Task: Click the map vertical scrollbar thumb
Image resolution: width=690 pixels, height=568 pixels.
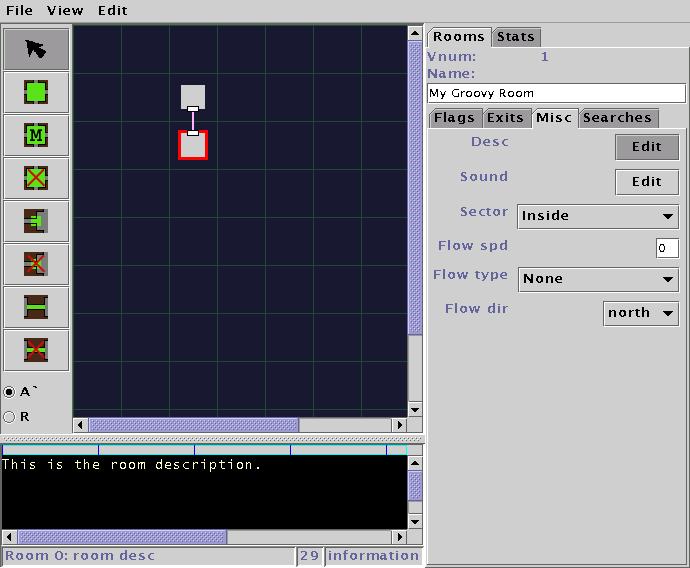Action: [x=415, y=188]
